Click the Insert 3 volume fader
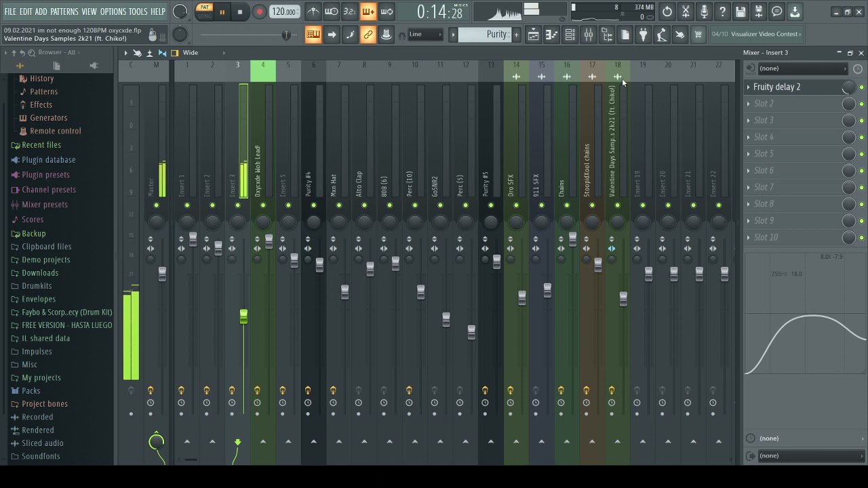The width and height of the screenshot is (868, 488). pyautogui.click(x=243, y=317)
